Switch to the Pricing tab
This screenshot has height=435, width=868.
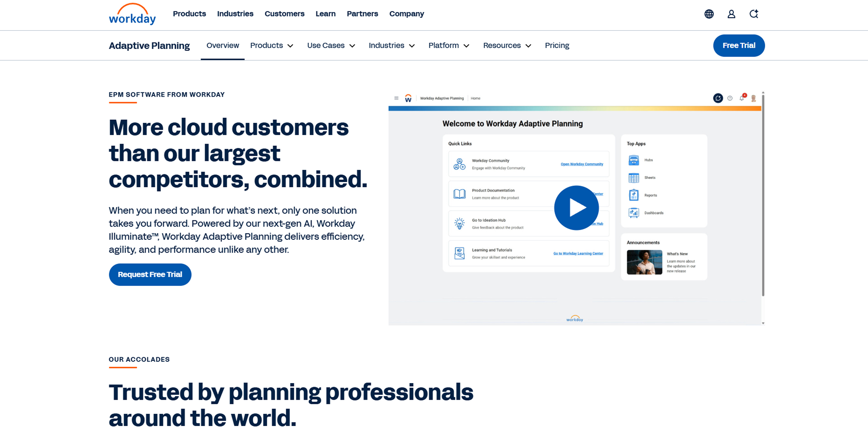pyautogui.click(x=557, y=45)
